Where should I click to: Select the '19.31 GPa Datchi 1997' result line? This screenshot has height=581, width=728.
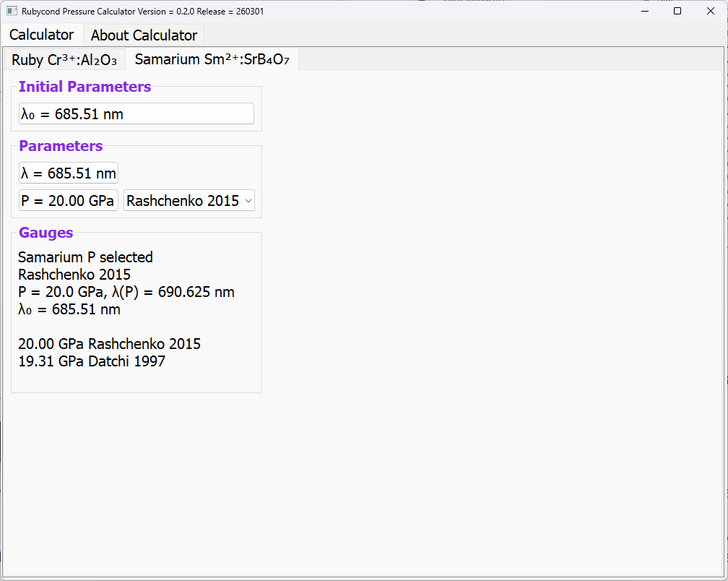pos(92,361)
